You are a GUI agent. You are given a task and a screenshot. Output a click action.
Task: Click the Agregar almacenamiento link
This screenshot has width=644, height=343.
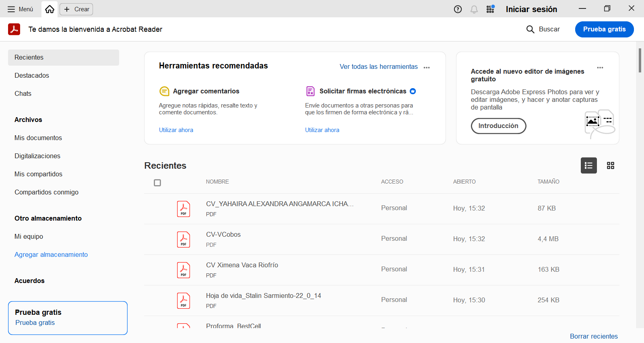(x=51, y=255)
